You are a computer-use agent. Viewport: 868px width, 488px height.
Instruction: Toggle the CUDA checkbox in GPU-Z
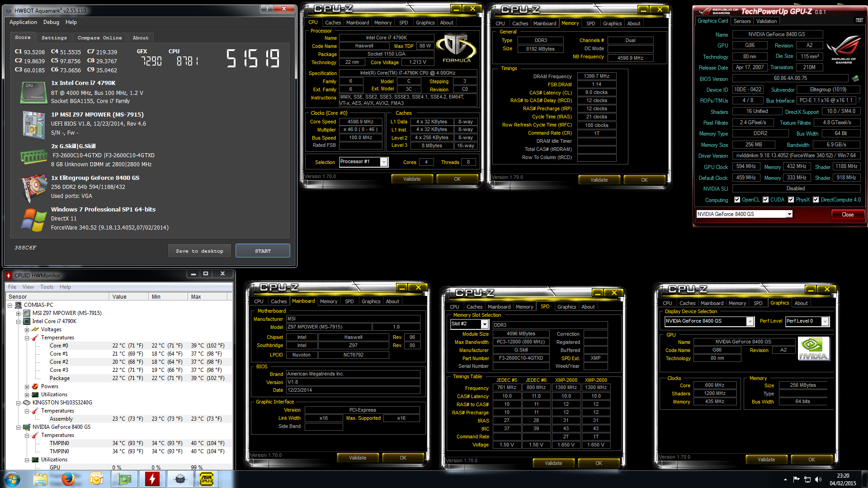(x=765, y=200)
